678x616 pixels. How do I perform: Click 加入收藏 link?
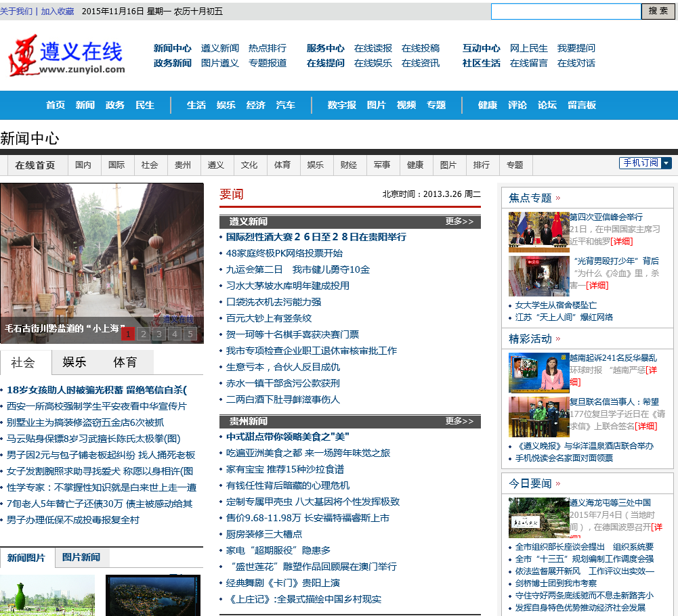tap(58, 12)
